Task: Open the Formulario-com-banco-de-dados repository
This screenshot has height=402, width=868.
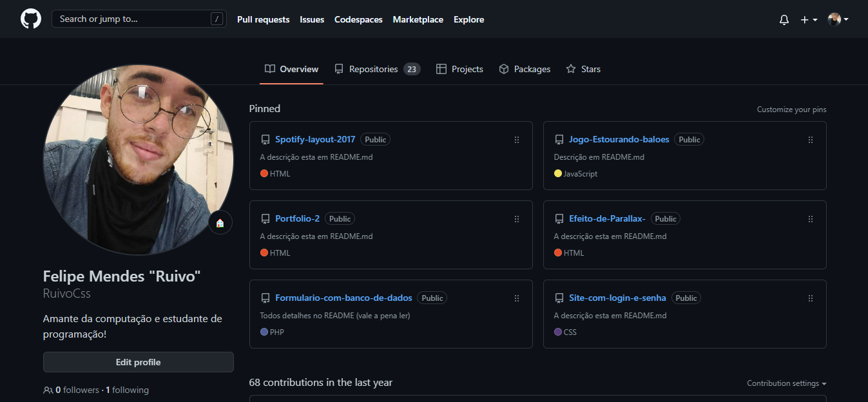Action: pyautogui.click(x=343, y=298)
